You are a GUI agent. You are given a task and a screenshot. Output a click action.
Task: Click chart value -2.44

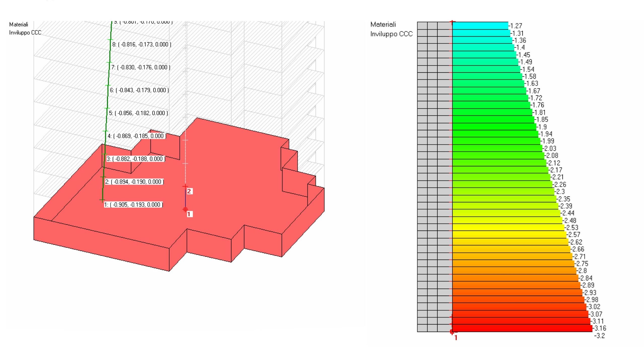coord(568,213)
